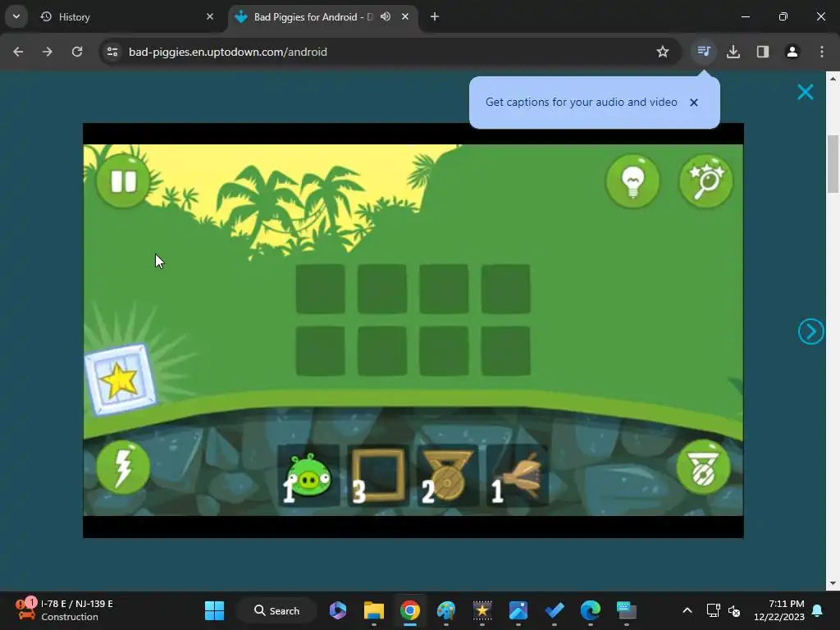
Task: Show hidden system tray icons
Action: coord(687,610)
